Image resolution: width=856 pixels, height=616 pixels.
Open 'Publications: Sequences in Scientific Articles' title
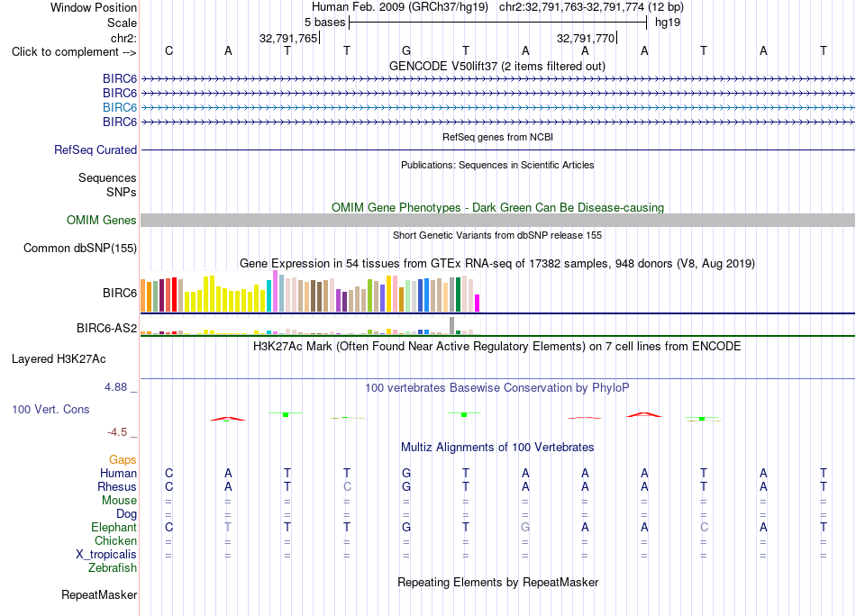497,165
